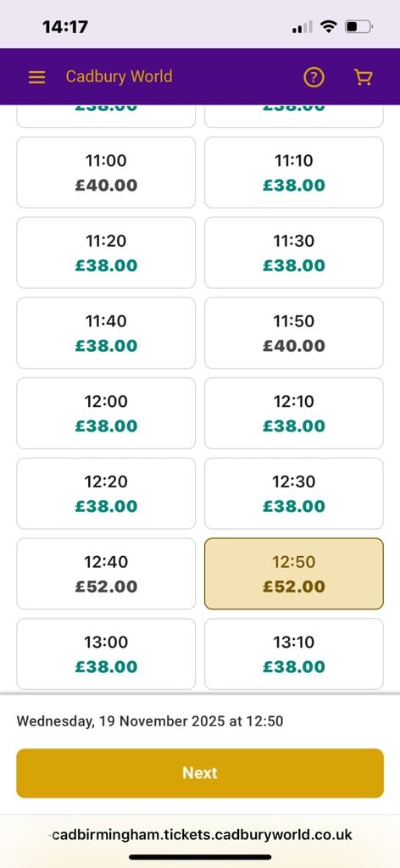View the shopping cart
The width and height of the screenshot is (400, 868).
point(363,77)
